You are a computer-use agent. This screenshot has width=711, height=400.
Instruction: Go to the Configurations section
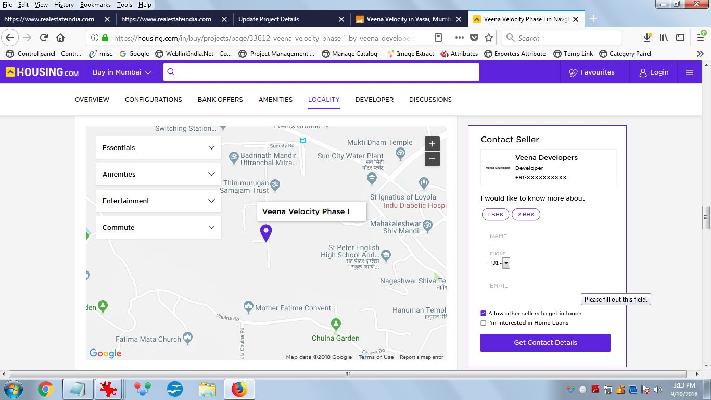153,99
